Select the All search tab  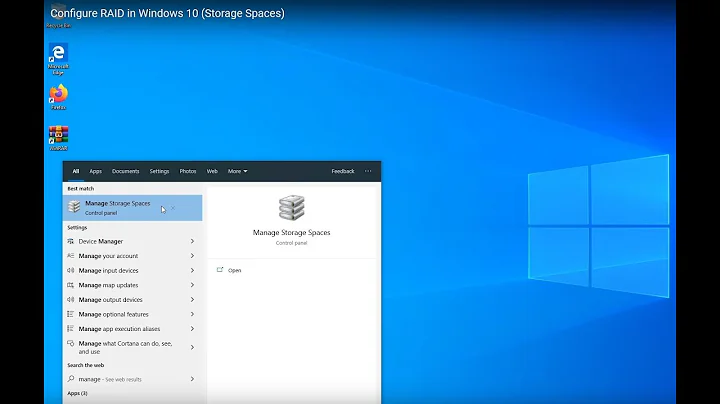(76, 171)
